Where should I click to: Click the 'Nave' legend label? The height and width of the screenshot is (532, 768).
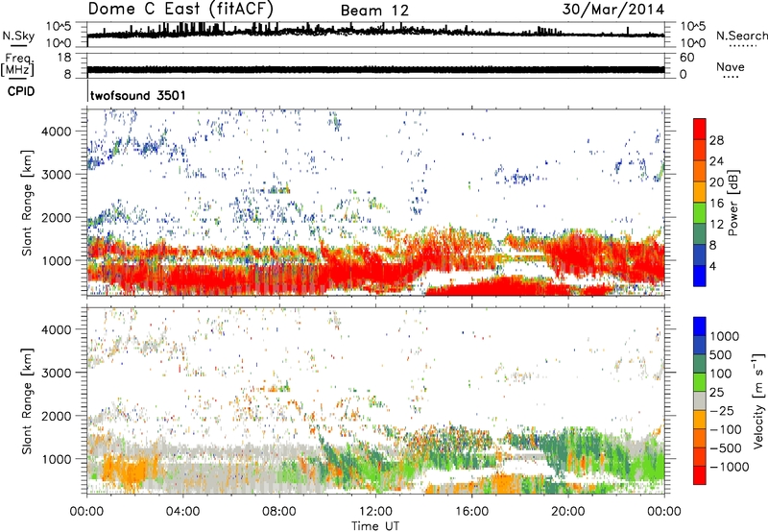click(x=731, y=66)
